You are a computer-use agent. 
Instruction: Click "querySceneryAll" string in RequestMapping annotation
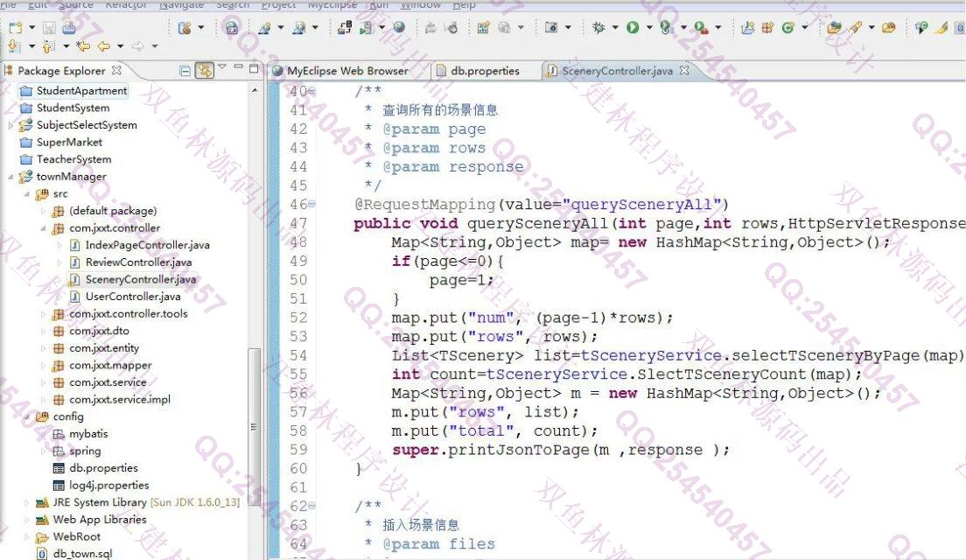click(642, 204)
